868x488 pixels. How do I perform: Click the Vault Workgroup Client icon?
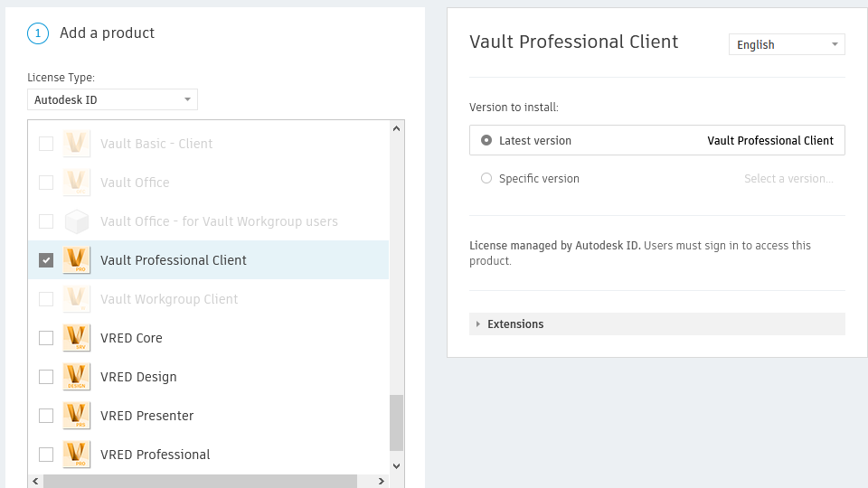click(77, 299)
